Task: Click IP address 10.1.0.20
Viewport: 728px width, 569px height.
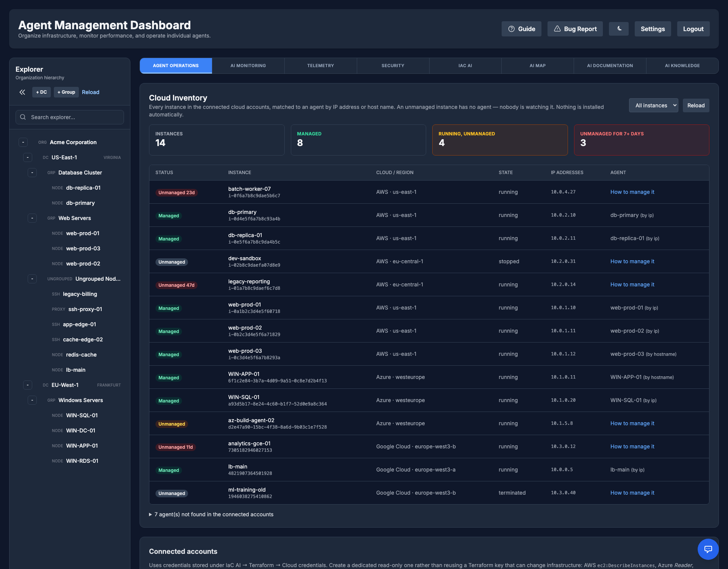Action: (563, 400)
